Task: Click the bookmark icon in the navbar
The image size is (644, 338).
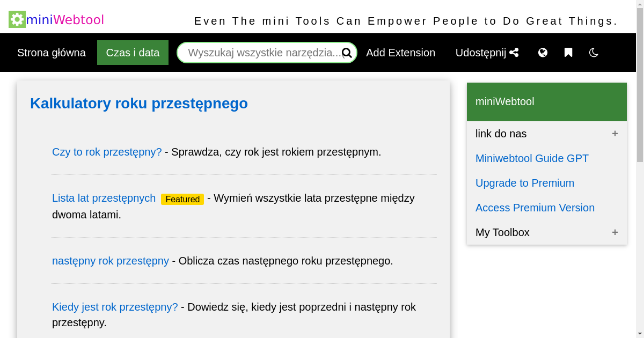Action: click(568, 53)
